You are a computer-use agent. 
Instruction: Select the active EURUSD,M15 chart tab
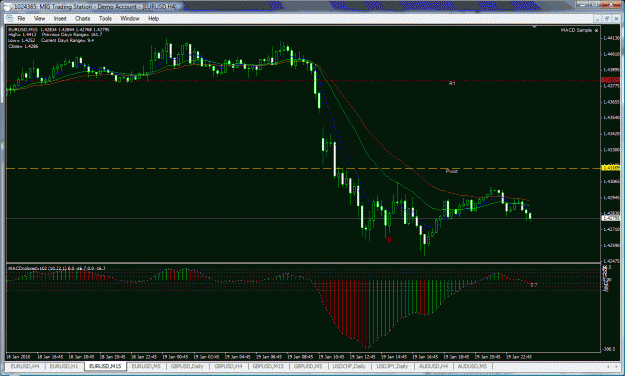coord(105,366)
